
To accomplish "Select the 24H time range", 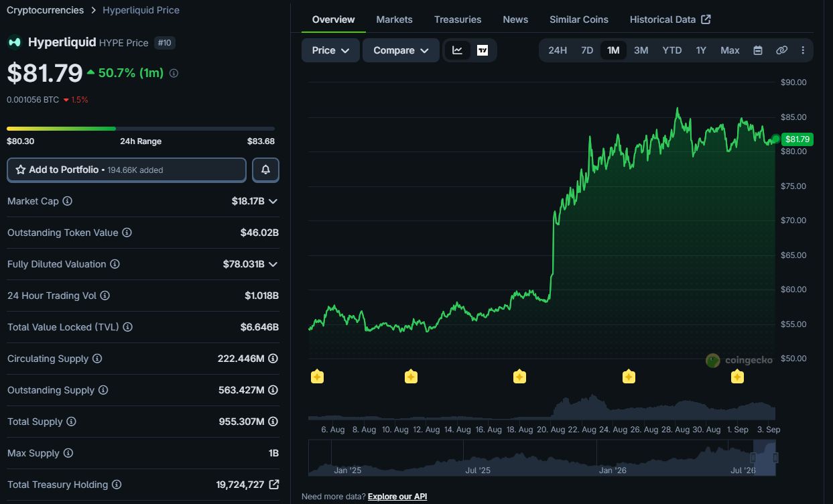I will [558, 50].
